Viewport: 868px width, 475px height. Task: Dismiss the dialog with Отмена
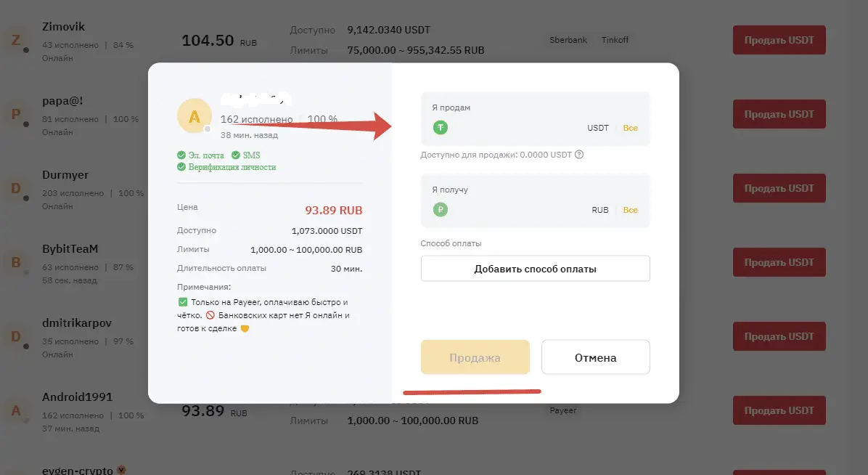595,357
